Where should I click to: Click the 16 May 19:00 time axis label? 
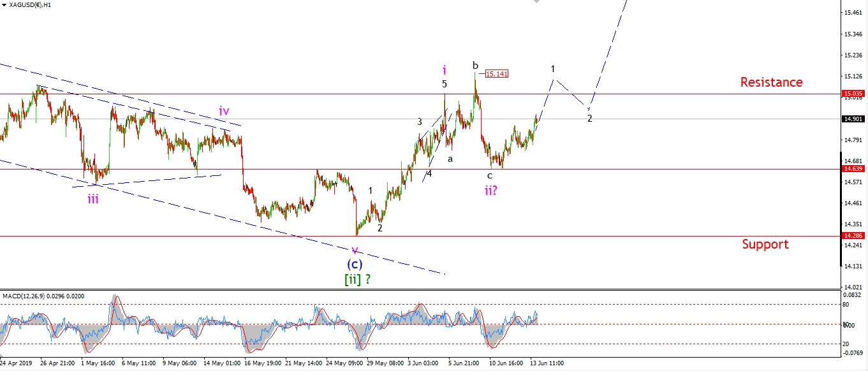point(263,363)
